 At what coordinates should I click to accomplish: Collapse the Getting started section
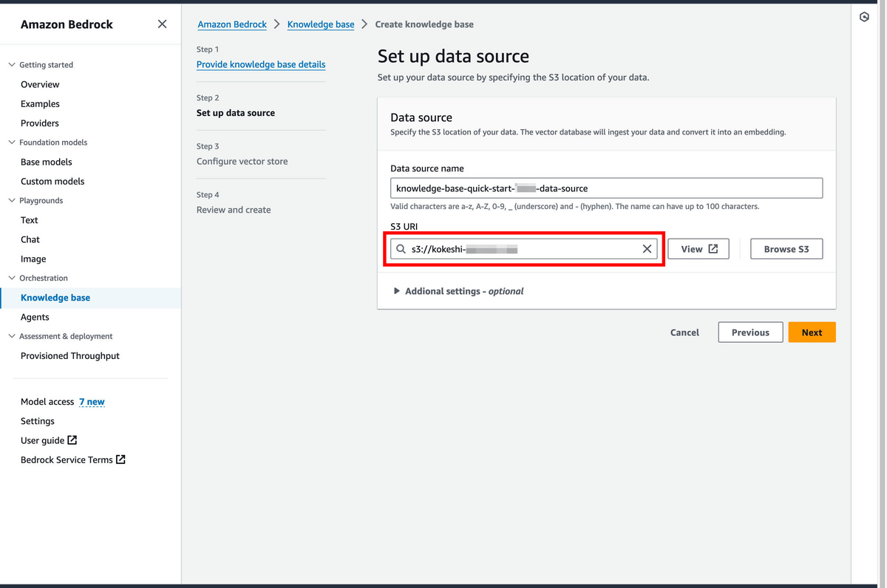pyautogui.click(x=12, y=65)
